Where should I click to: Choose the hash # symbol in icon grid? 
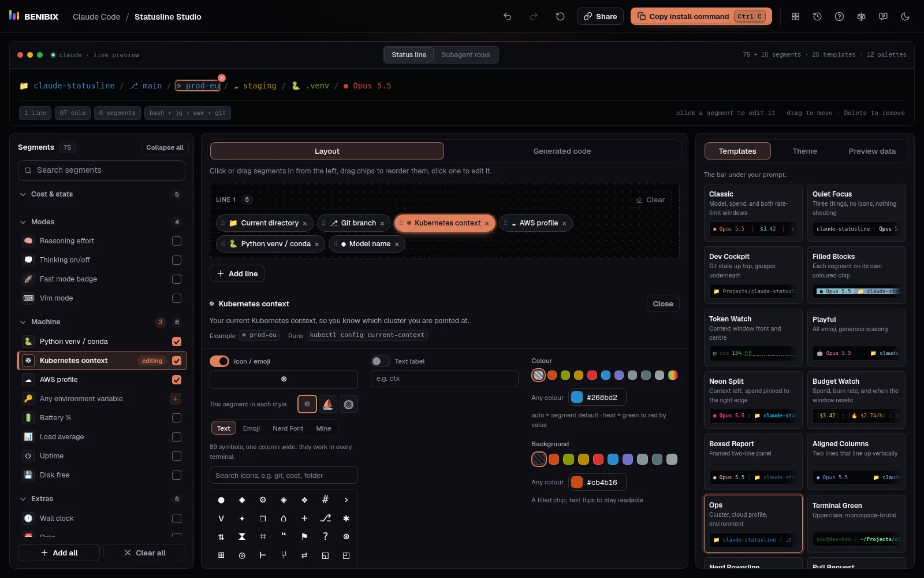coord(325,500)
